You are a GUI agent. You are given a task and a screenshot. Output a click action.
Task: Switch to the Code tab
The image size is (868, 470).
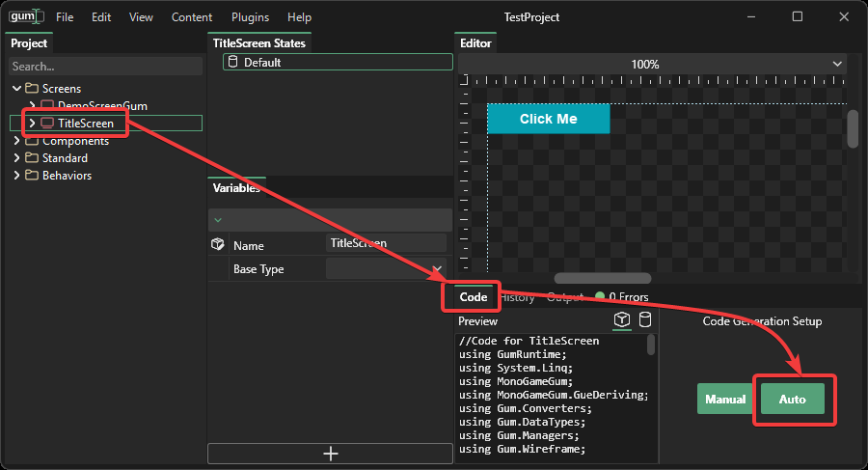click(473, 297)
